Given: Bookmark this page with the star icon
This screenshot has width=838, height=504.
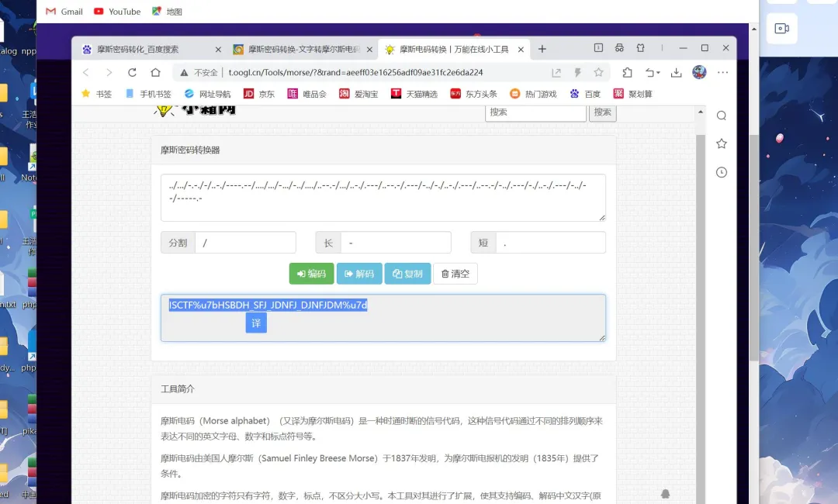Looking at the screenshot, I should pos(598,72).
